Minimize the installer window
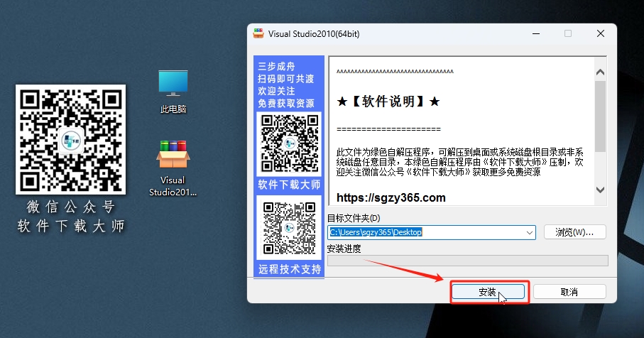This screenshot has width=644, height=338. tap(536, 33)
